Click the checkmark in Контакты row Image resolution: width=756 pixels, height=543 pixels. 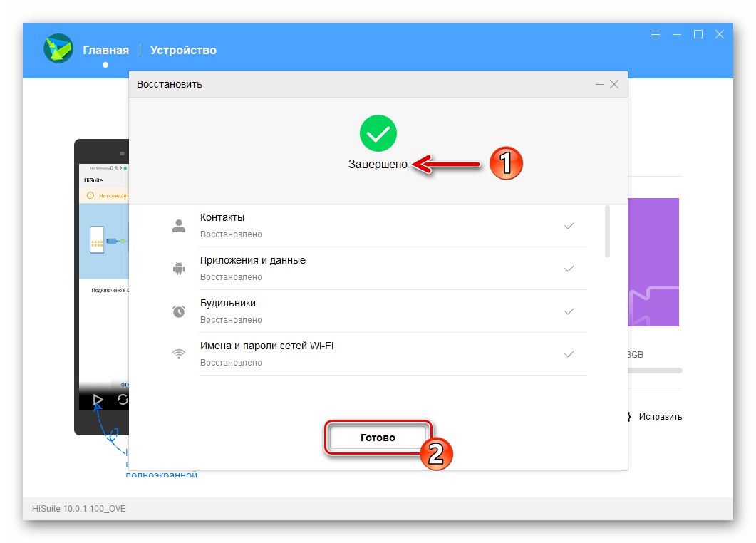569,226
